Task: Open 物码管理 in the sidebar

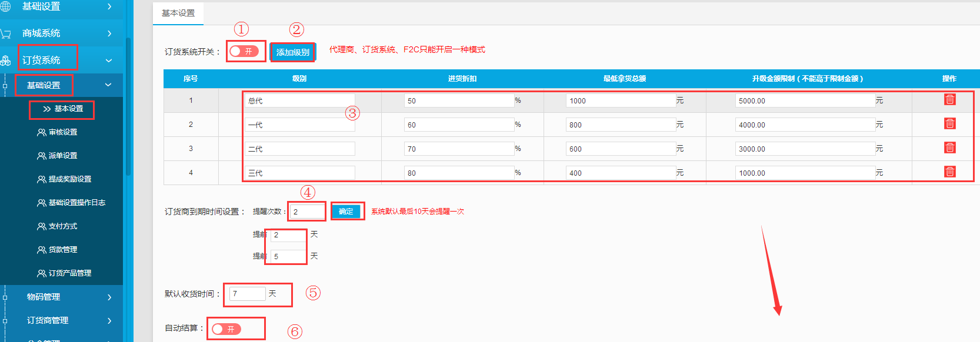Action: point(44,297)
